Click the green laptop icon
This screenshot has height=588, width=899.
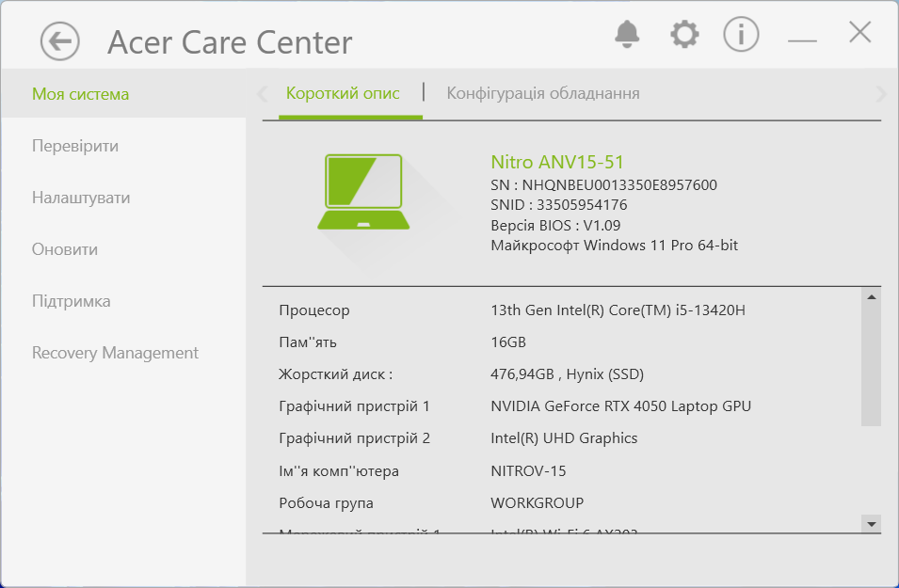point(363,194)
